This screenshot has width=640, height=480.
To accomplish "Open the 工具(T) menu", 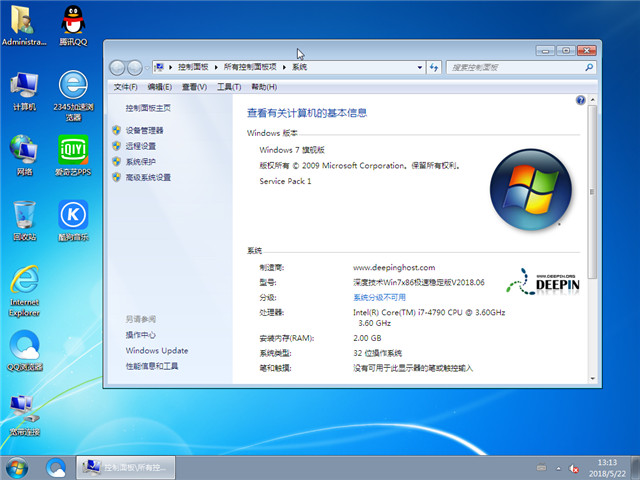I will click(x=229, y=87).
